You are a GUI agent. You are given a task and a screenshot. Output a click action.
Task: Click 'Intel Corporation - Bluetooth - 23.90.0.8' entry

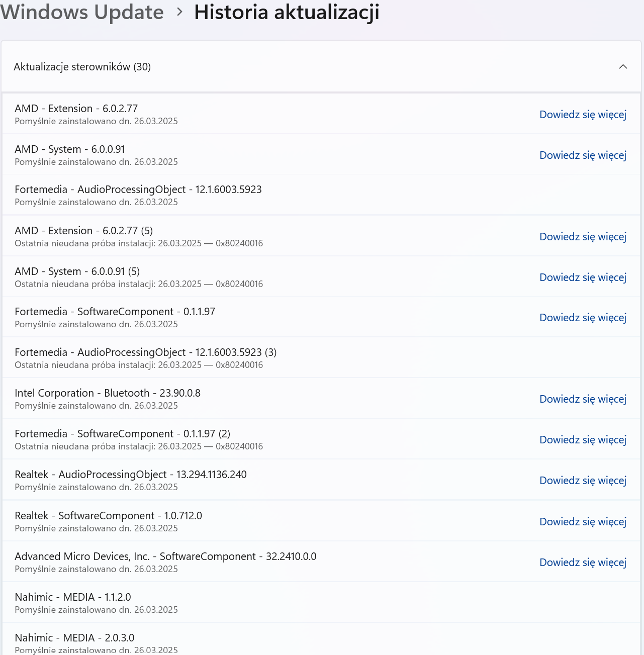(321, 399)
